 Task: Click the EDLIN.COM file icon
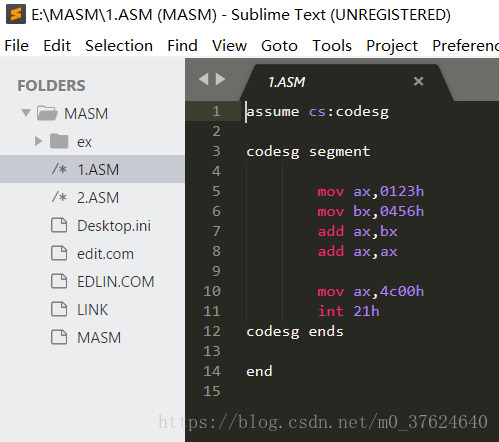[59, 281]
